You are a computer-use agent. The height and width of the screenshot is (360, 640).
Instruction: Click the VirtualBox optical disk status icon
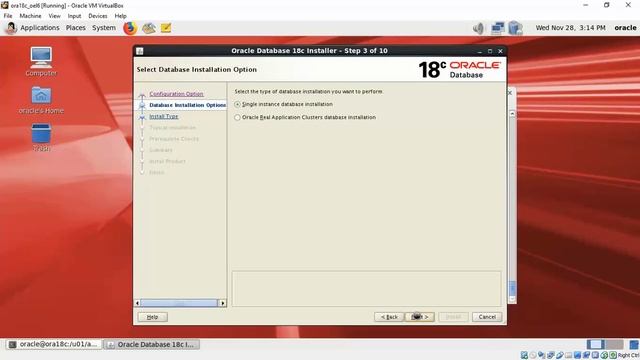click(533, 355)
